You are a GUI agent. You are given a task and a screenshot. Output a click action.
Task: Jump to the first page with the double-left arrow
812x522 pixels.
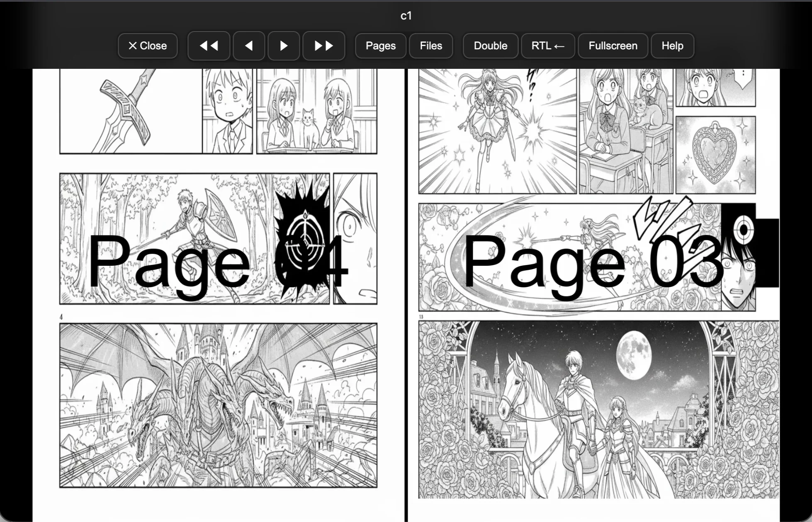point(209,46)
